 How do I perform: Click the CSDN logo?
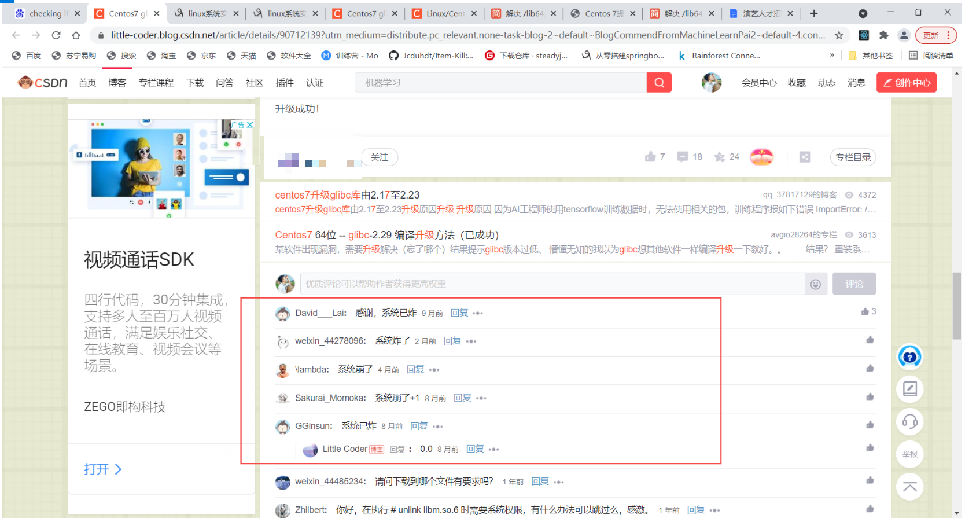point(43,83)
